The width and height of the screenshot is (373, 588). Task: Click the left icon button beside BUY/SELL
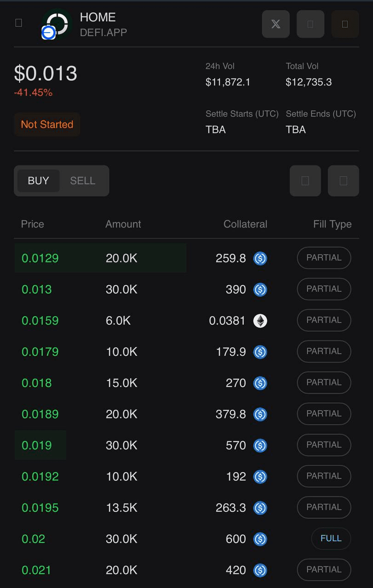tap(305, 181)
